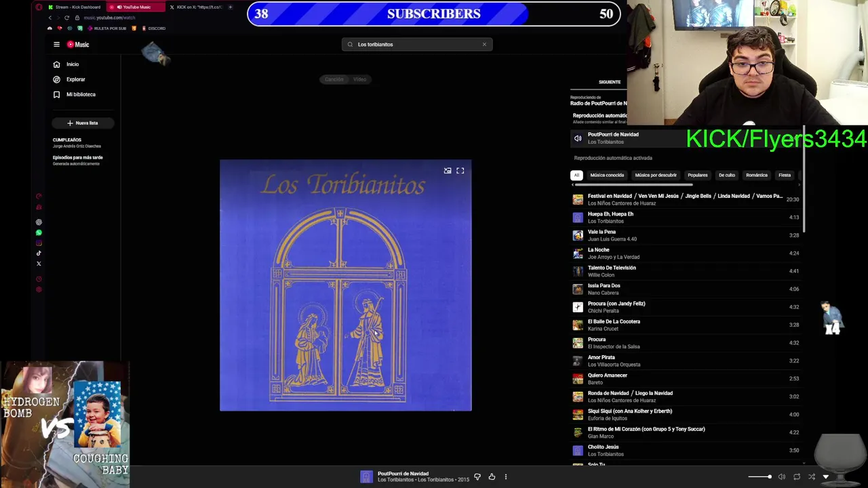Open the hamburger guide menu icon
The width and height of the screenshot is (868, 488).
57,45
